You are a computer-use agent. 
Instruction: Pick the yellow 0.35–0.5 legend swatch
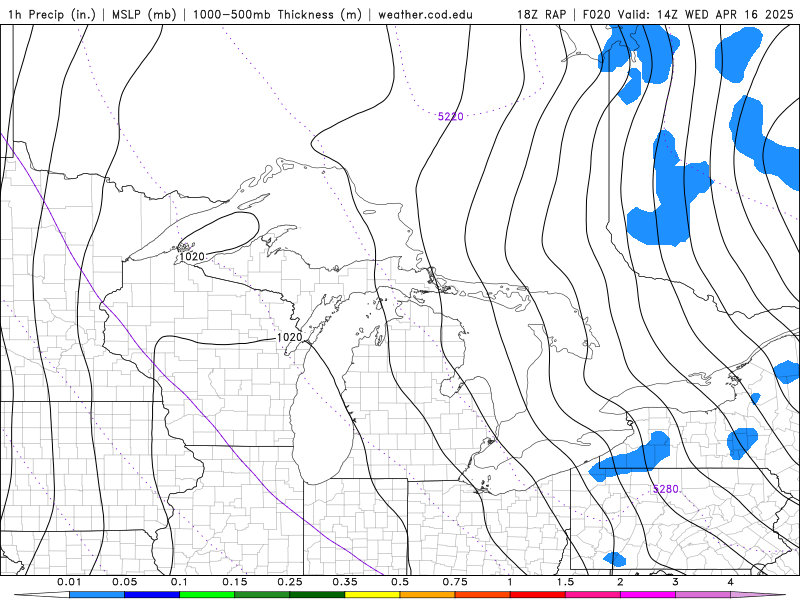tap(372, 595)
